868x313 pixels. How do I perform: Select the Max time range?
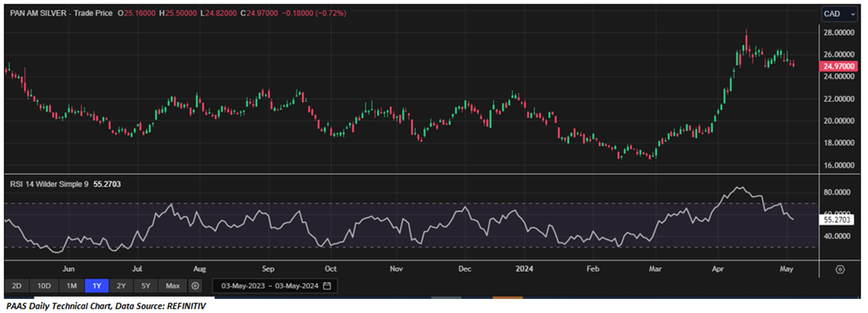click(x=173, y=286)
